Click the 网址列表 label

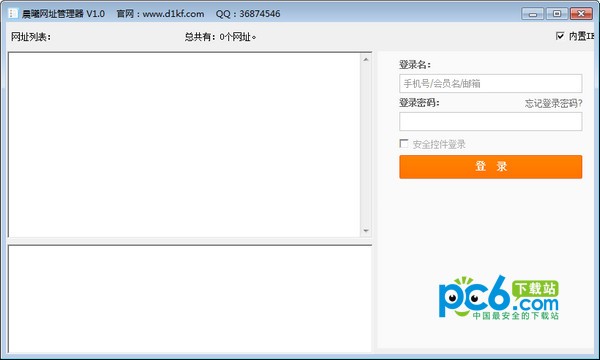tap(31, 37)
